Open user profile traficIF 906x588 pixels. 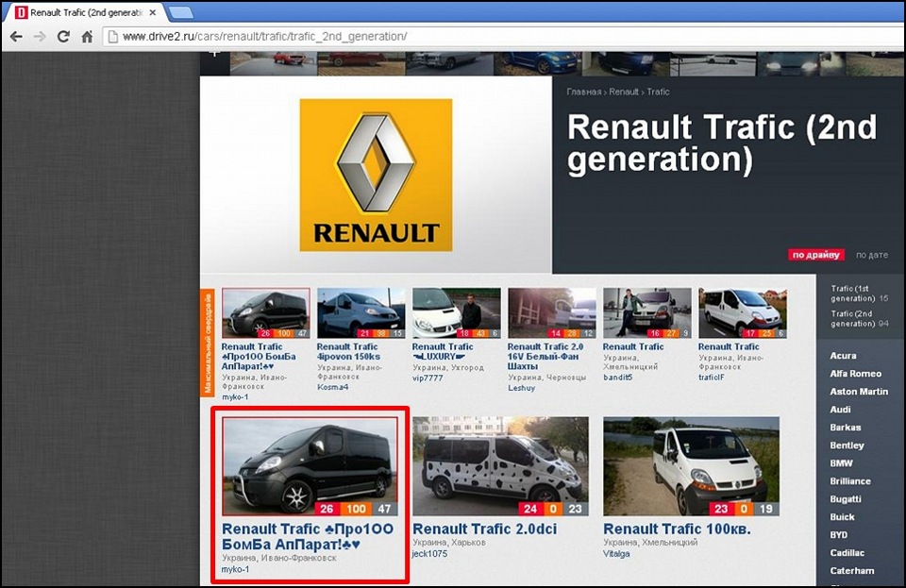pyautogui.click(x=712, y=378)
